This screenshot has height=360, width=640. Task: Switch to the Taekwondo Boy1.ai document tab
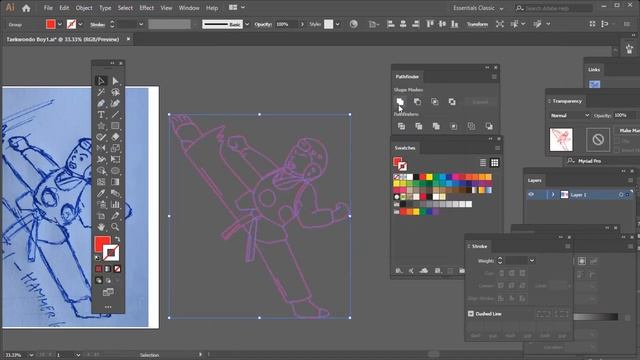click(x=63, y=39)
